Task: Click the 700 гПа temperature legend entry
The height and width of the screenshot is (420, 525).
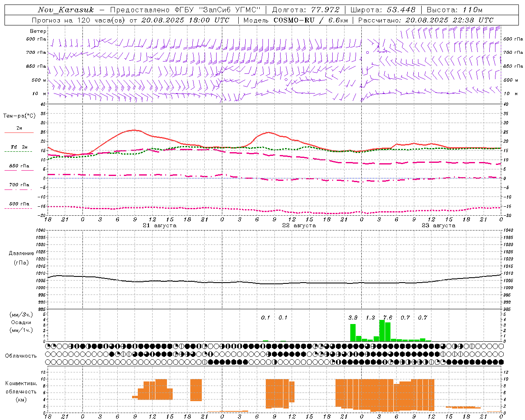Action: (x=19, y=185)
